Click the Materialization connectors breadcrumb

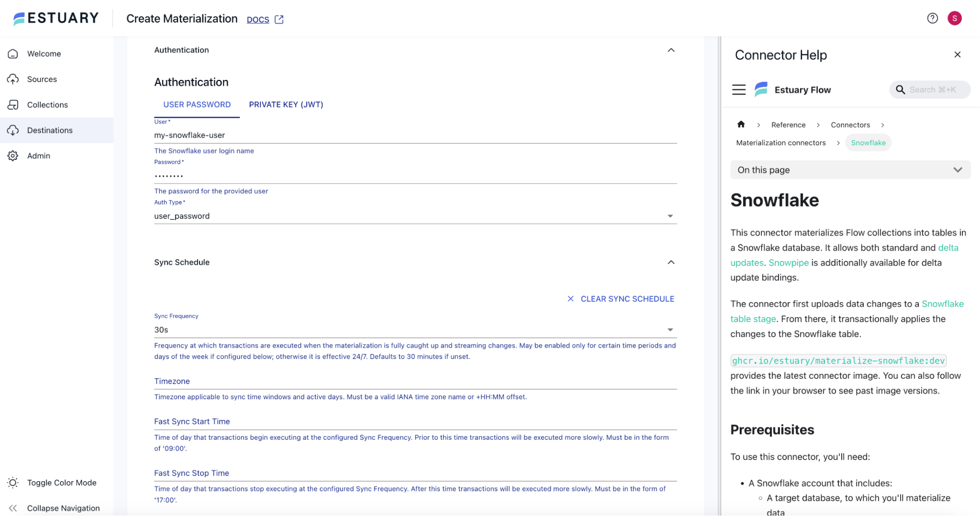(780, 143)
